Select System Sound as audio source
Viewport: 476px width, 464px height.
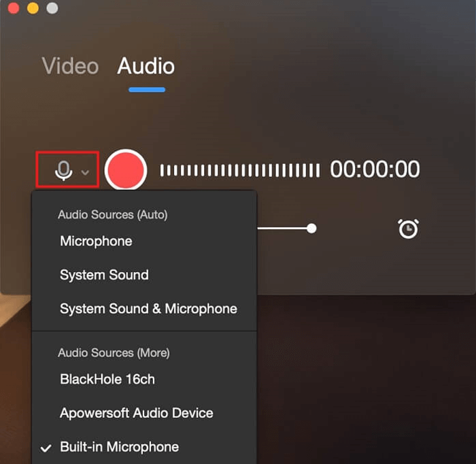point(104,276)
